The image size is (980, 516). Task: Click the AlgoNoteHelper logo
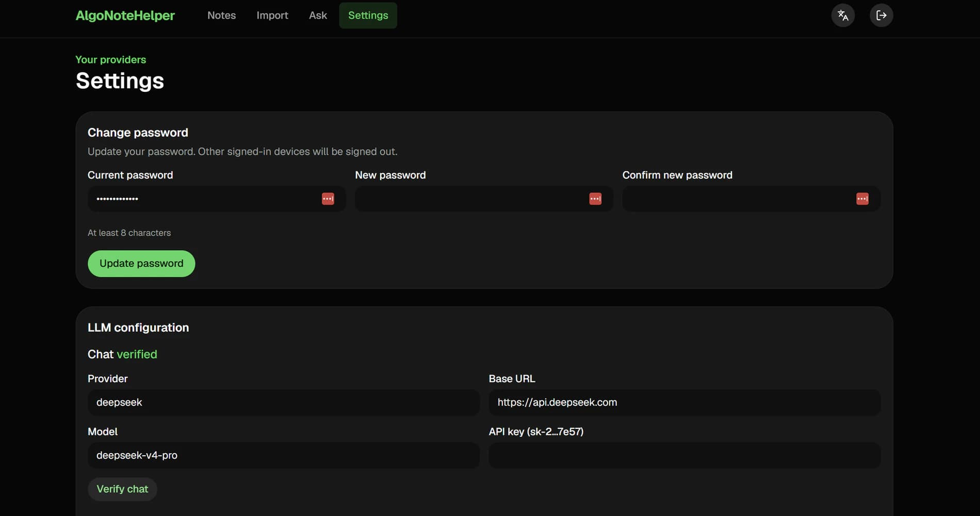tap(125, 15)
